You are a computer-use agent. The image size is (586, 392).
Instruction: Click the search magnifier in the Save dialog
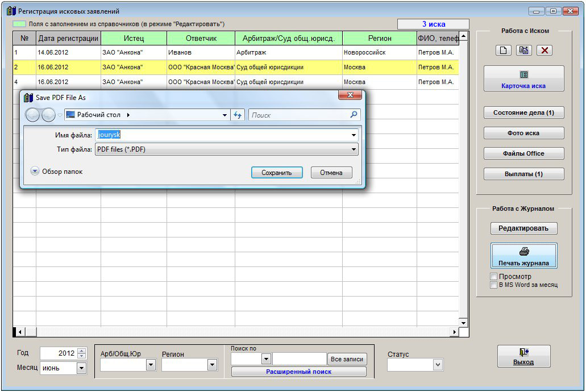(x=354, y=115)
